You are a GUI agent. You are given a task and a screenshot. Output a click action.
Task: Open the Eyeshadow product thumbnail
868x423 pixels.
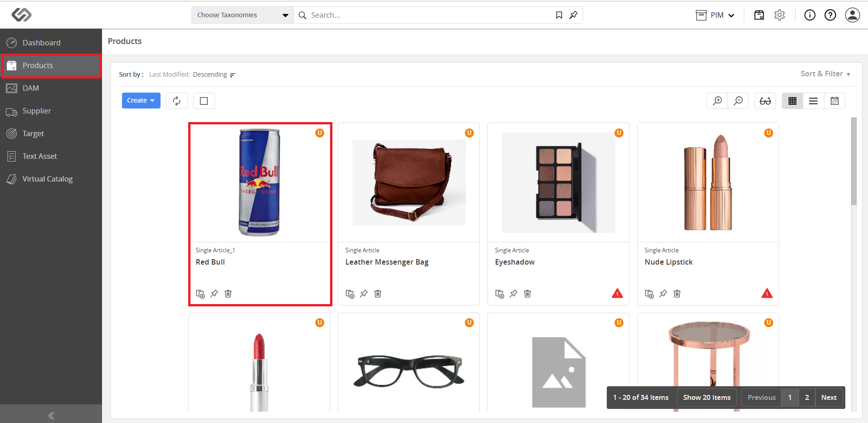tap(559, 182)
